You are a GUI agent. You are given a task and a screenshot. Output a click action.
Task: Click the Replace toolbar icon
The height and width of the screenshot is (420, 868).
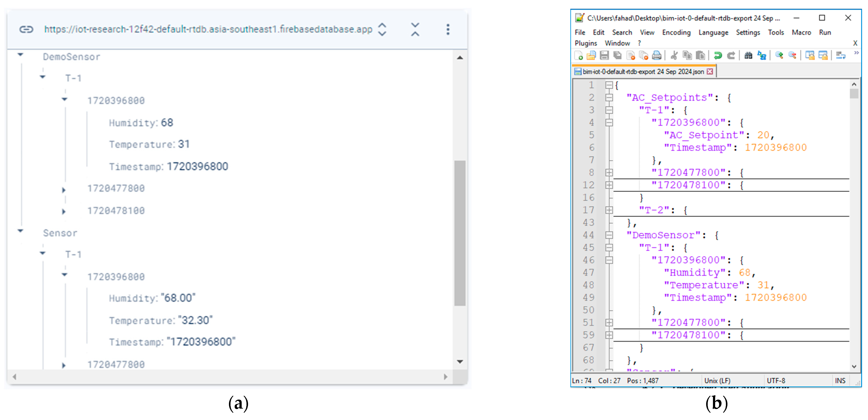pos(761,56)
